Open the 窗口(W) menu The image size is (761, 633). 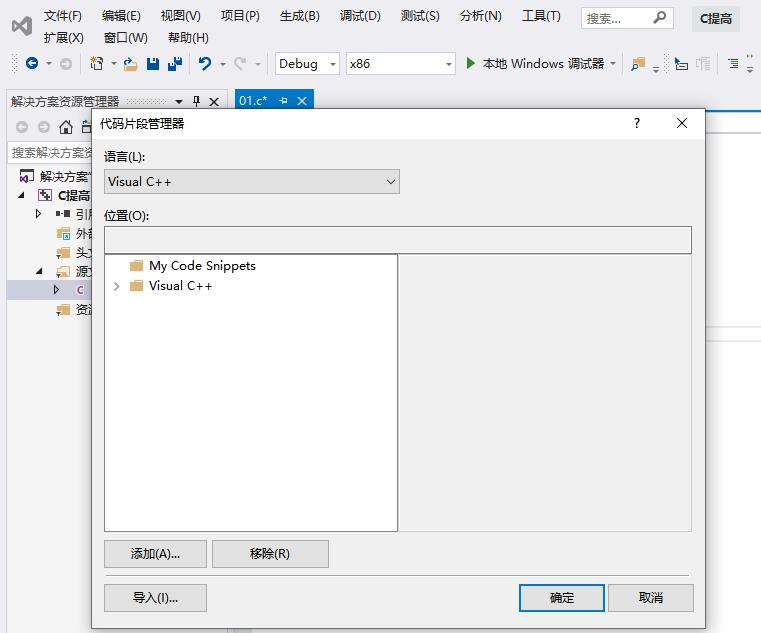(x=126, y=37)
